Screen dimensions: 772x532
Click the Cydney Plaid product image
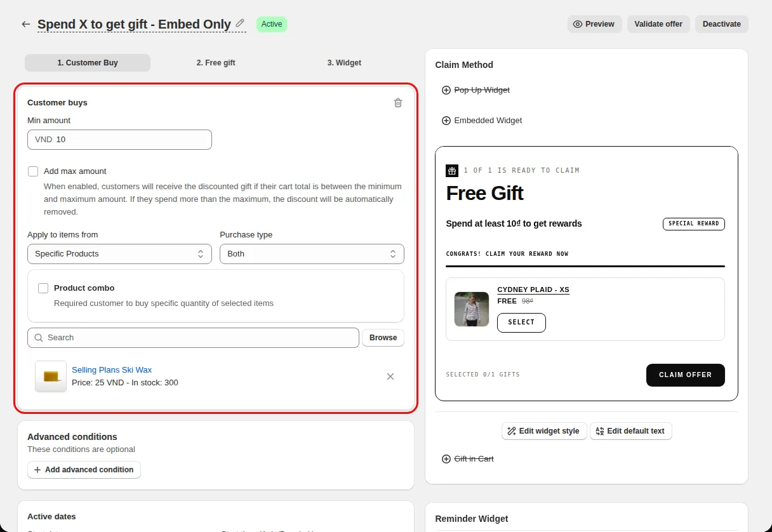[472, 309]
